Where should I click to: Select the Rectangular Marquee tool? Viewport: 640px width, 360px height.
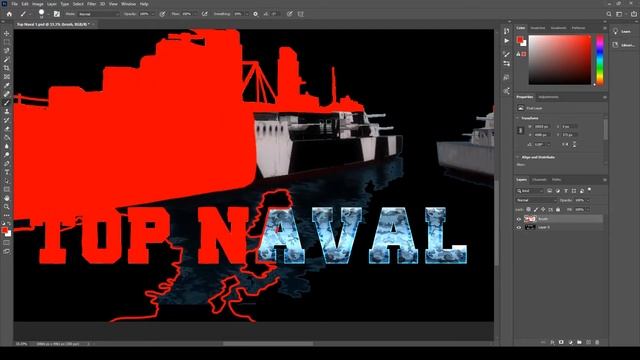[x=7, y=42]
